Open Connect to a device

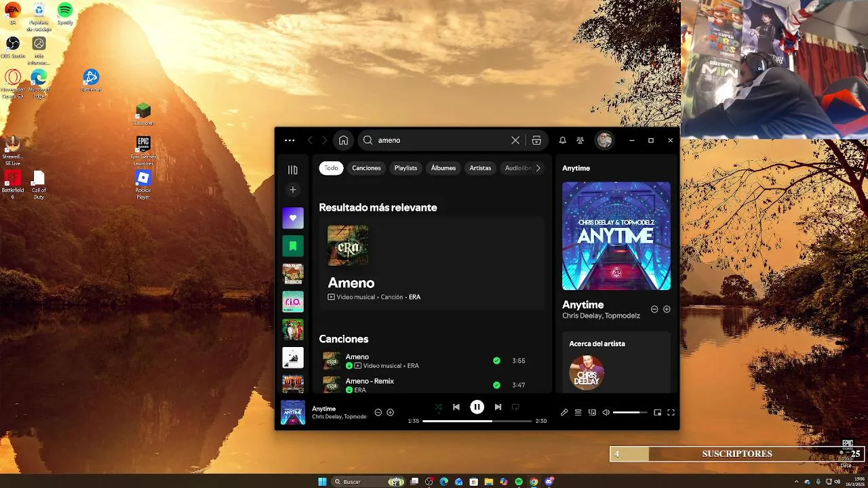(x=592, y=412)
